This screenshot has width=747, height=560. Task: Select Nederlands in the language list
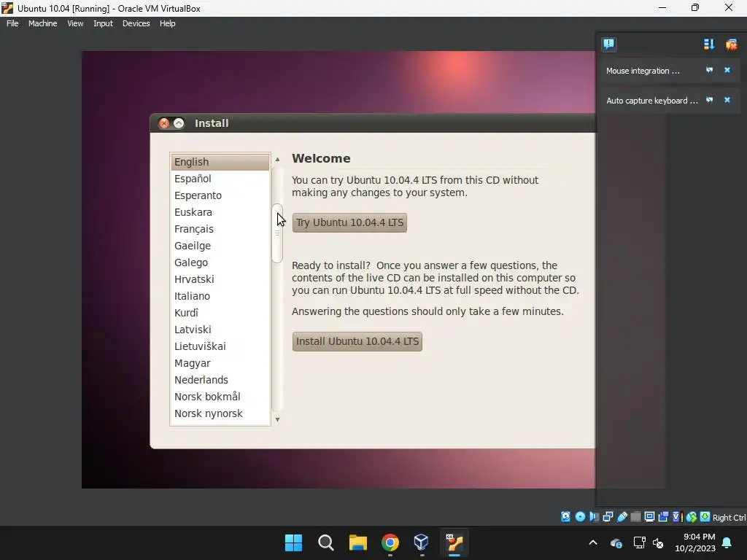(x=220, y=380)
